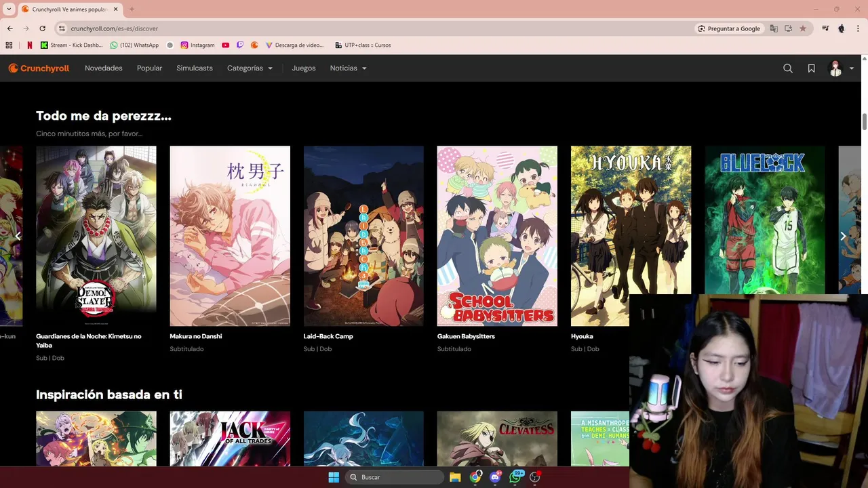Open the School Babysitters poster
868x488 pixels.
[x=497, y=236]
